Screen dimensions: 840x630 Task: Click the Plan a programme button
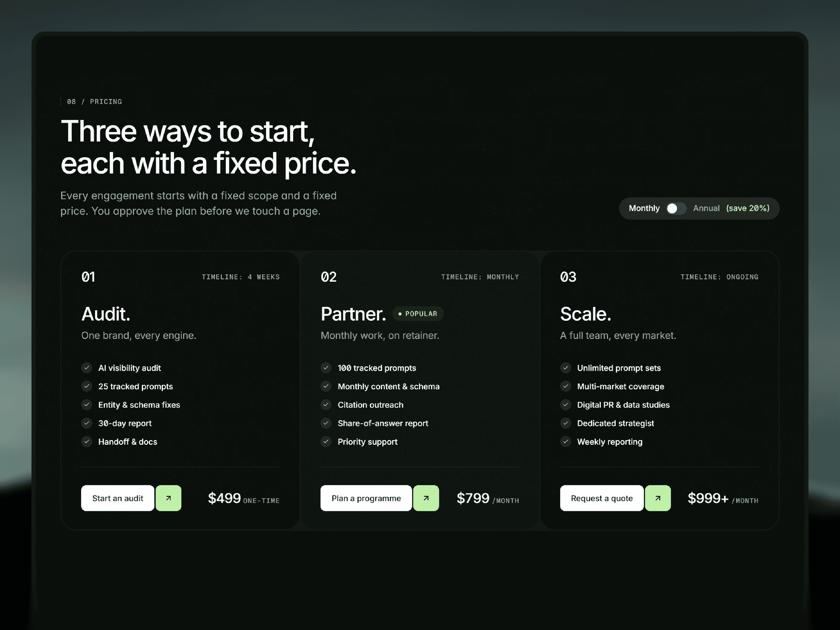(x=366, y=498)
